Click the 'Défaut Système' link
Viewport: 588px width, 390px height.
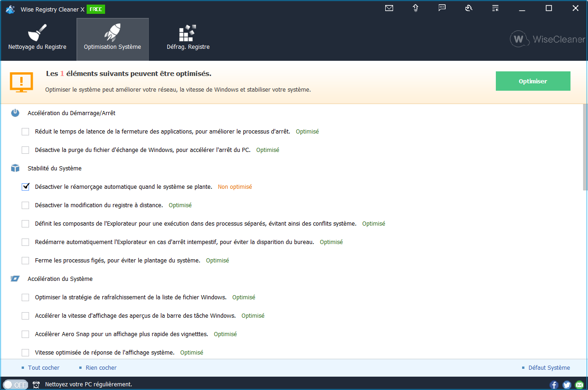(549, 368)
